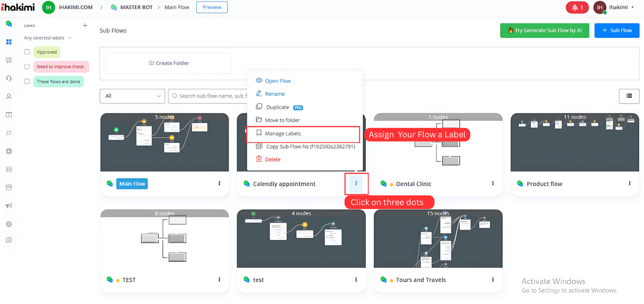Open the grid dashboard icon in sidebar
Image resolution: width=644 pixels, height=304 pixels.
[9, 42]
